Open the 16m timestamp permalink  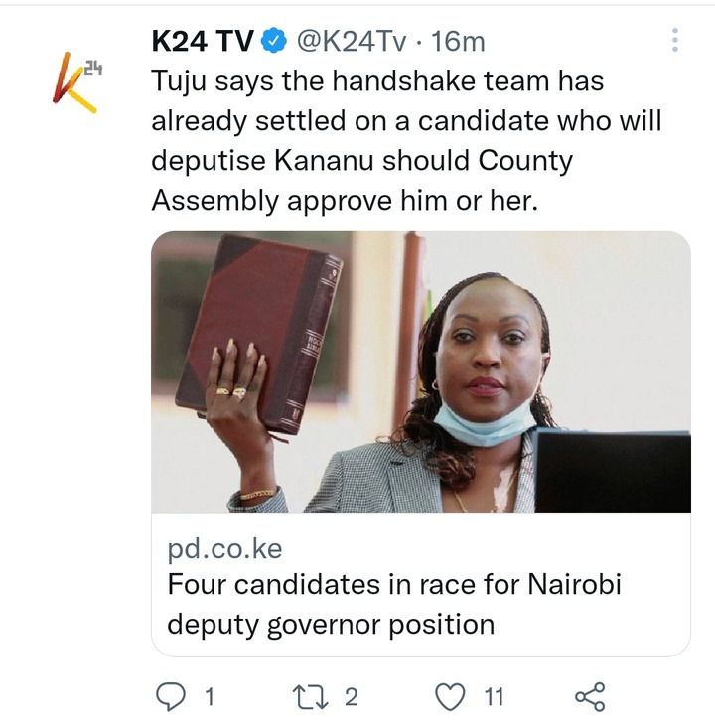pos(458,41)
